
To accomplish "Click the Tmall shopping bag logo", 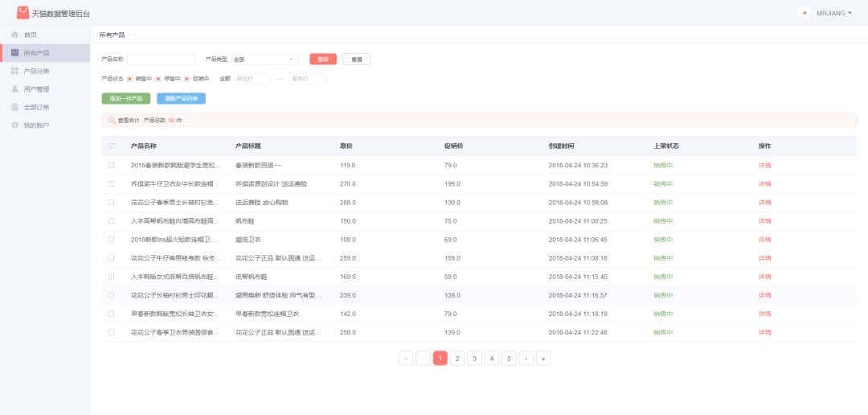I will [23, 13].
